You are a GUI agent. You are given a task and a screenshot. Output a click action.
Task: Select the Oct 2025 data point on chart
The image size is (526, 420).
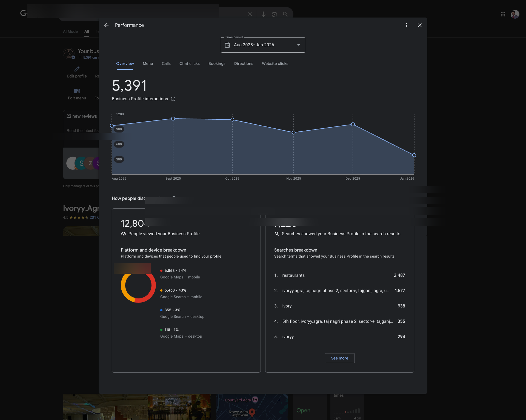tap(232, 120)
